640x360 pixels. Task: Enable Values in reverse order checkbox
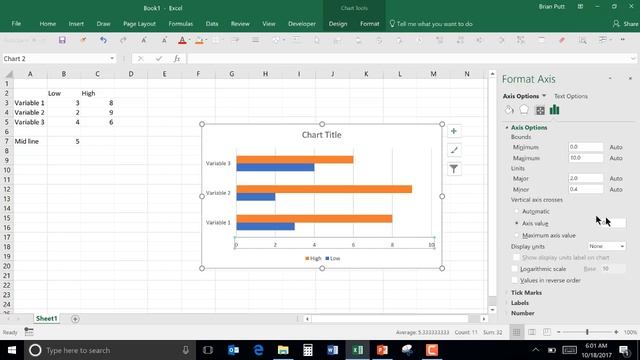(515, 280)
